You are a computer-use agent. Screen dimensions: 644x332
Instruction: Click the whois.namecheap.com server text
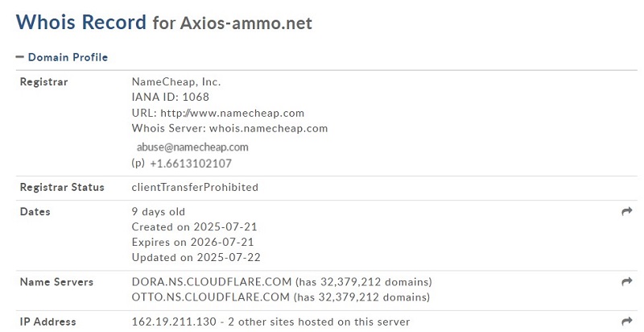click(x=269, y=128)
